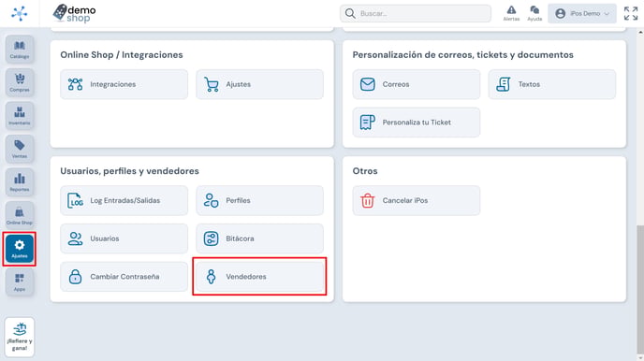The image size is (644, 361).
Task: Click the search magnifier icon
Action: coord(350,13)
